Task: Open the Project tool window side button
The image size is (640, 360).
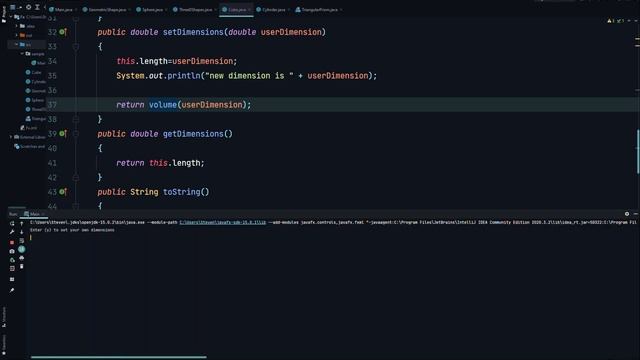Action: pyautogui.click(x=4, y=14)
